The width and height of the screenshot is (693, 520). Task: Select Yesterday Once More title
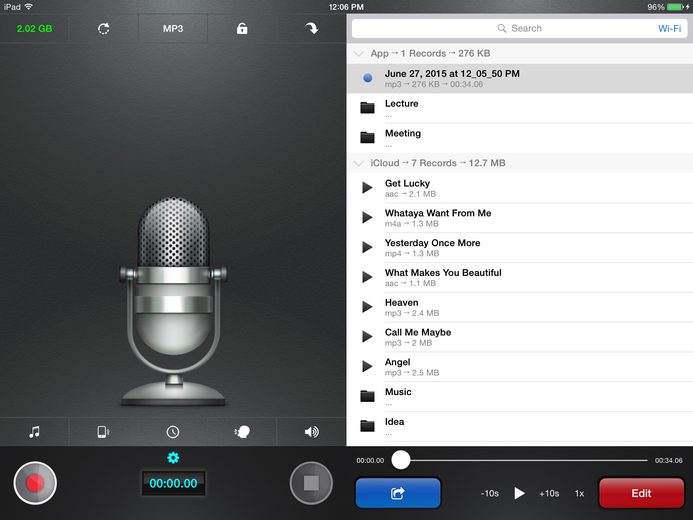click(x=432, y=243)
